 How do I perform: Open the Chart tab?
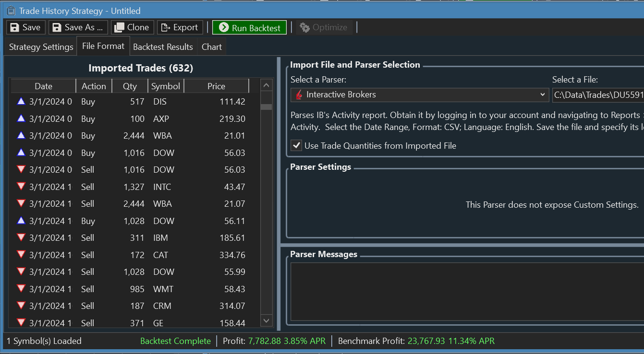[212, 47]
